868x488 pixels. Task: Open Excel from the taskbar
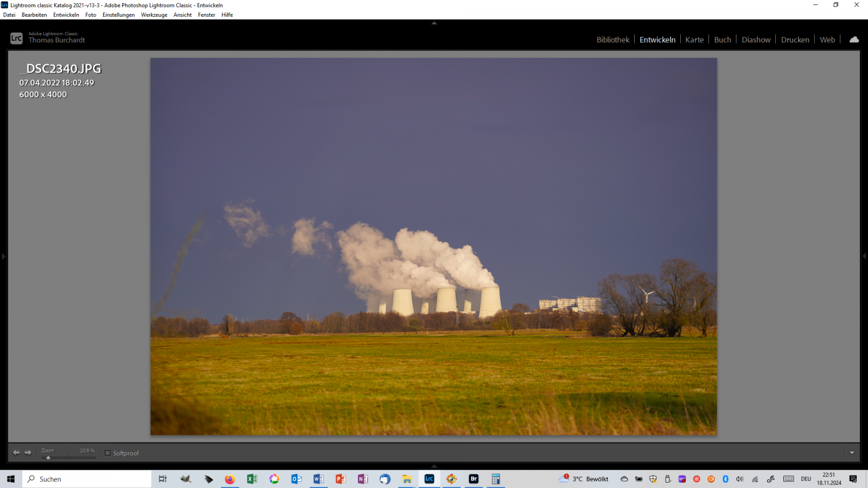[252, 479]
